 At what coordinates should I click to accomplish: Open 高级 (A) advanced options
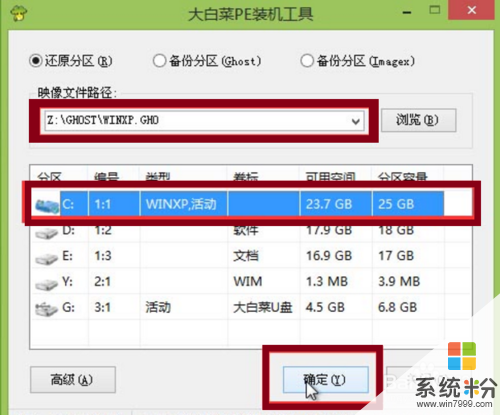click(73, 380)
